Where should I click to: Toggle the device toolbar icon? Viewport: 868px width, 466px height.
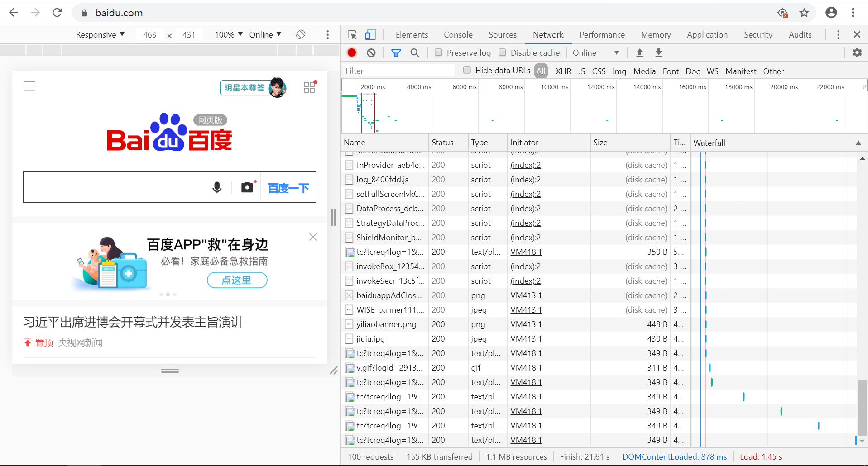(370, 35)
